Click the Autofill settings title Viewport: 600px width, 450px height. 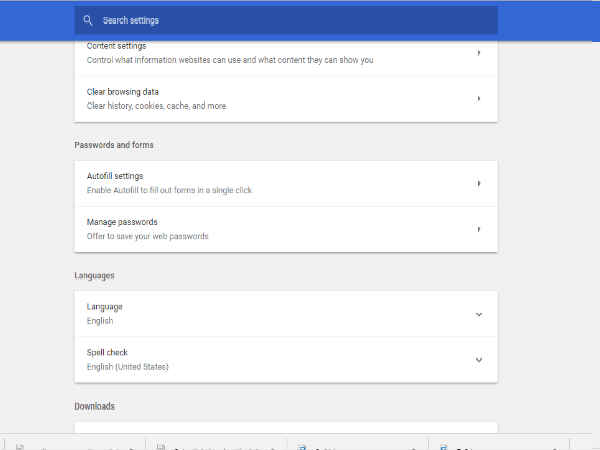click(115, 176)
